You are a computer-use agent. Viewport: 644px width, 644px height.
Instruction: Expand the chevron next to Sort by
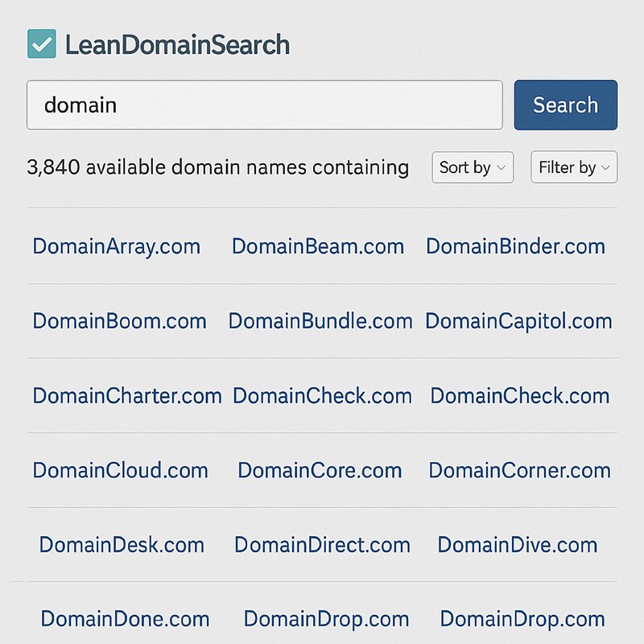coord(503,168)
